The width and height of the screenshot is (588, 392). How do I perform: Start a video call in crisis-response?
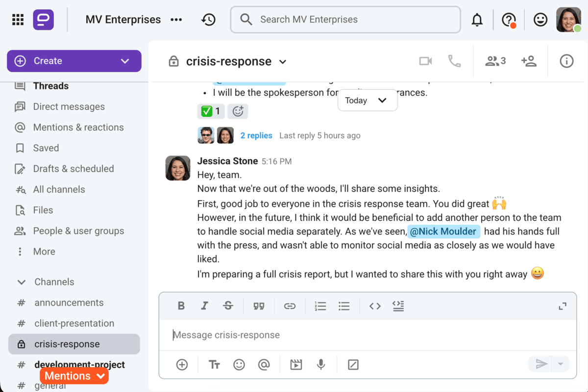(425, 61)
